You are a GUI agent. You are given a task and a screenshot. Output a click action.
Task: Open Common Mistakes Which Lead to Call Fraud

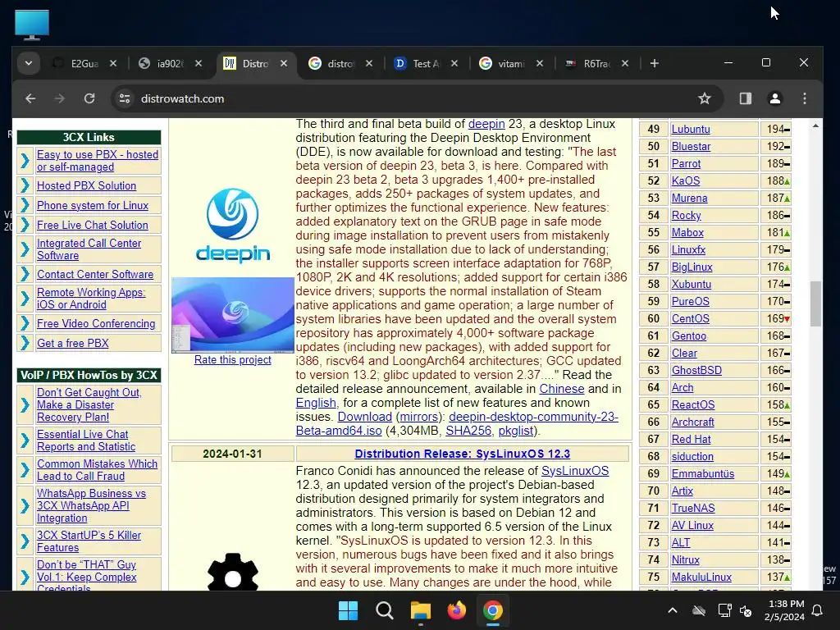[97, 470]
